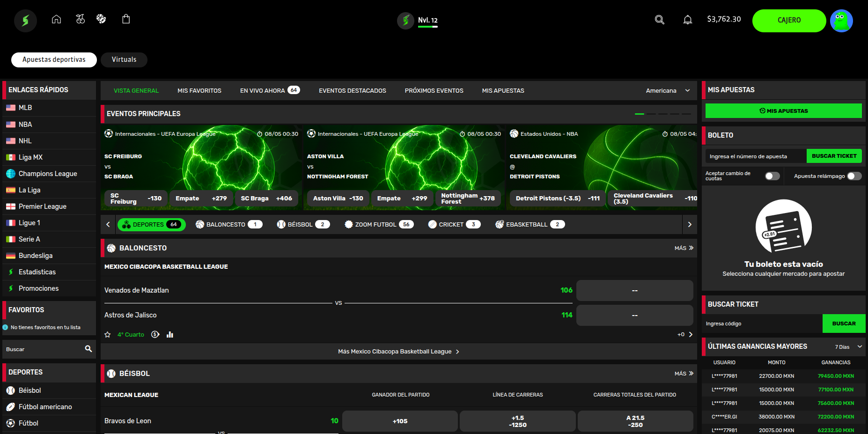Bet on Aston Villa -130
Image resolution: width=868 pixels, height=434 pixels.
point(338,199)
